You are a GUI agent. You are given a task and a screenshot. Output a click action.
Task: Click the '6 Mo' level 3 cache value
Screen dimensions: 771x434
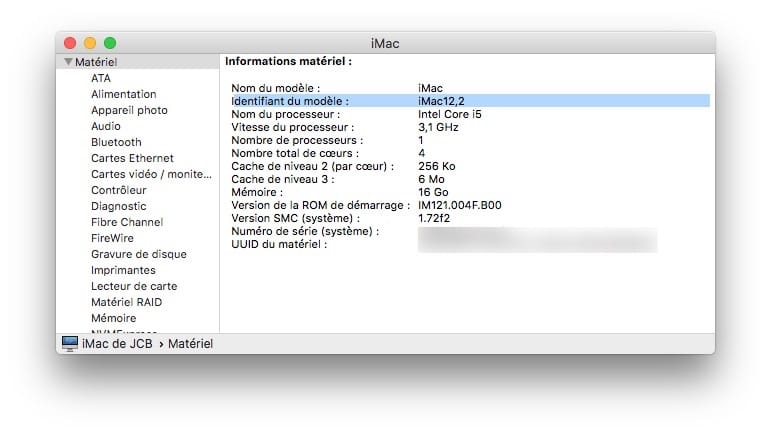click(x=431, y=179)
